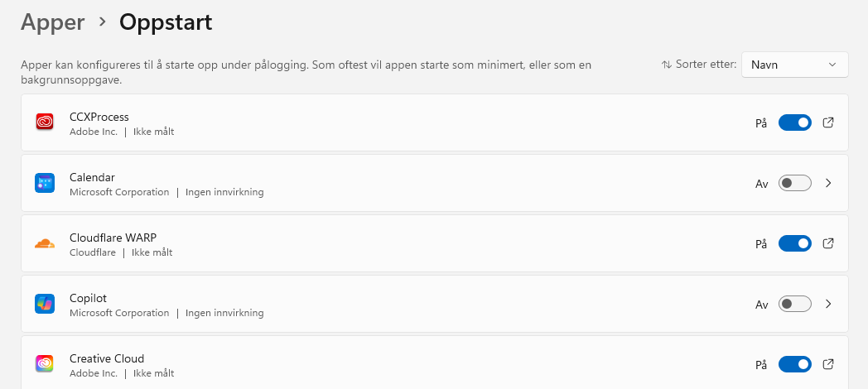
Task: Click the CCXProcess app icon
Action: pos(45,122)
